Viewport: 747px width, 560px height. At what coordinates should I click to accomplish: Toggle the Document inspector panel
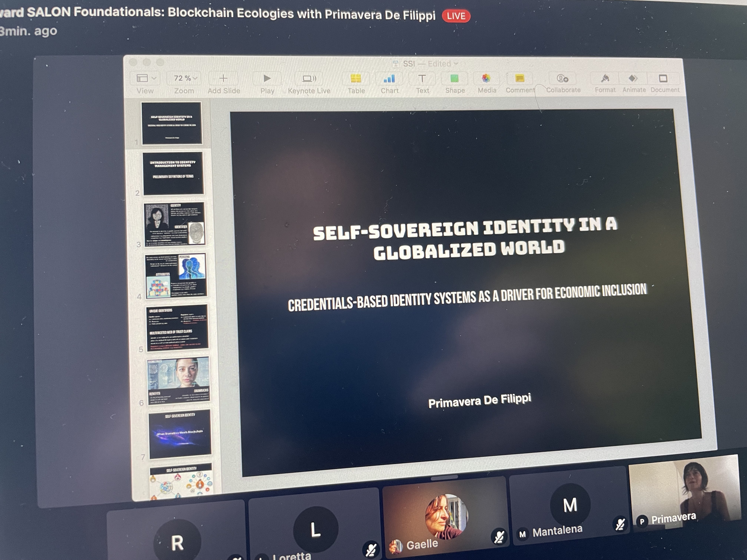(663, 79)
